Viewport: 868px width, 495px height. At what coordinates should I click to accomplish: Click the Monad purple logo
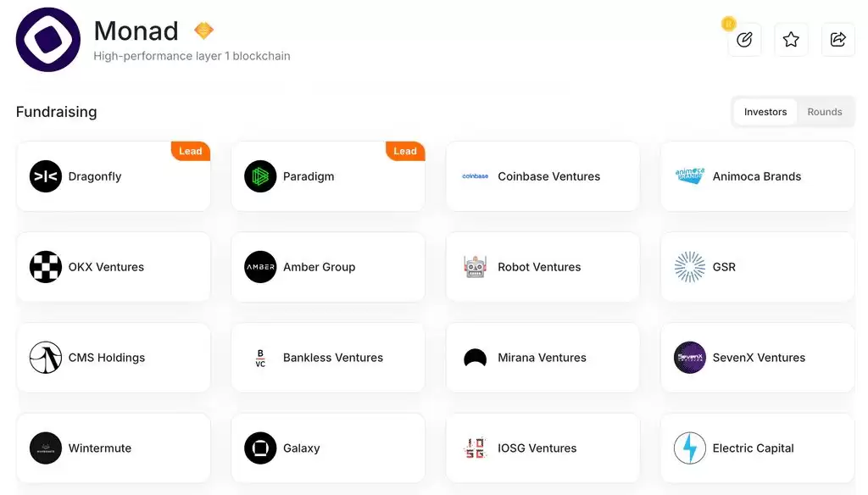click(48, 40)
